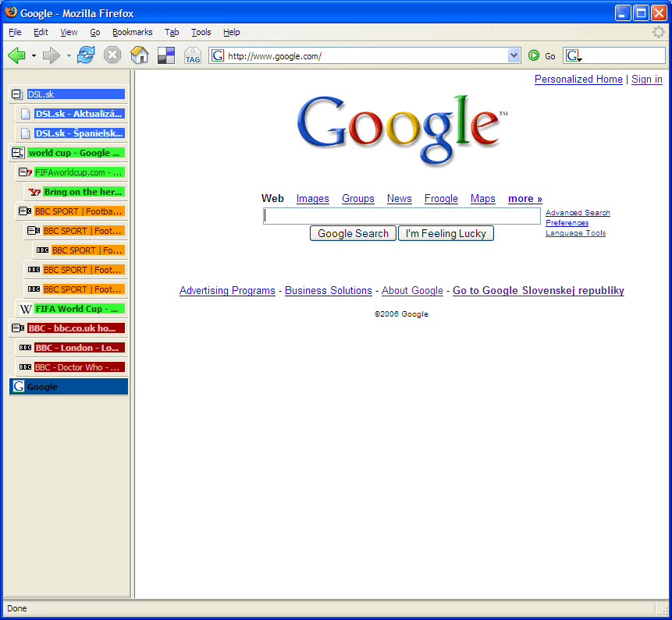Click Wikipedia W icon of FIFA World Cup tab

pyautogui.click(x=25, y=309)
